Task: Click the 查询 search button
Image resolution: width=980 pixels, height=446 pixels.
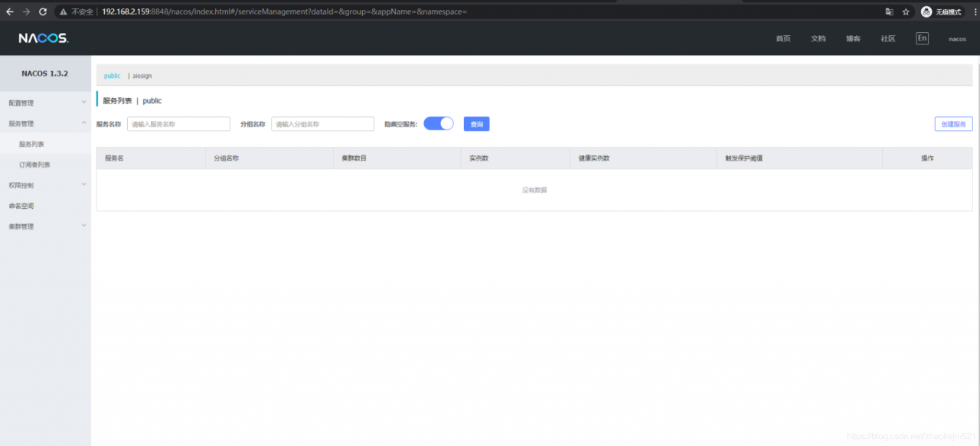Action: 476,124
